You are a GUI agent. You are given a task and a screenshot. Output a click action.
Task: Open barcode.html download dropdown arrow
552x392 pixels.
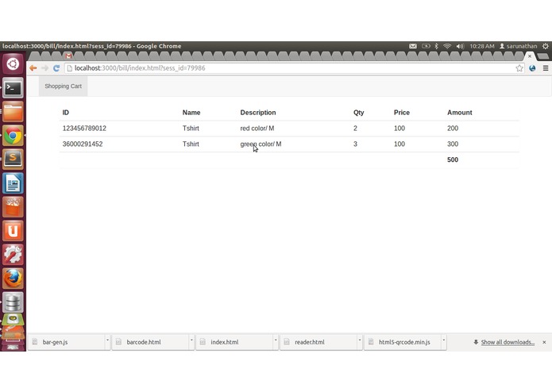point(191,340)
